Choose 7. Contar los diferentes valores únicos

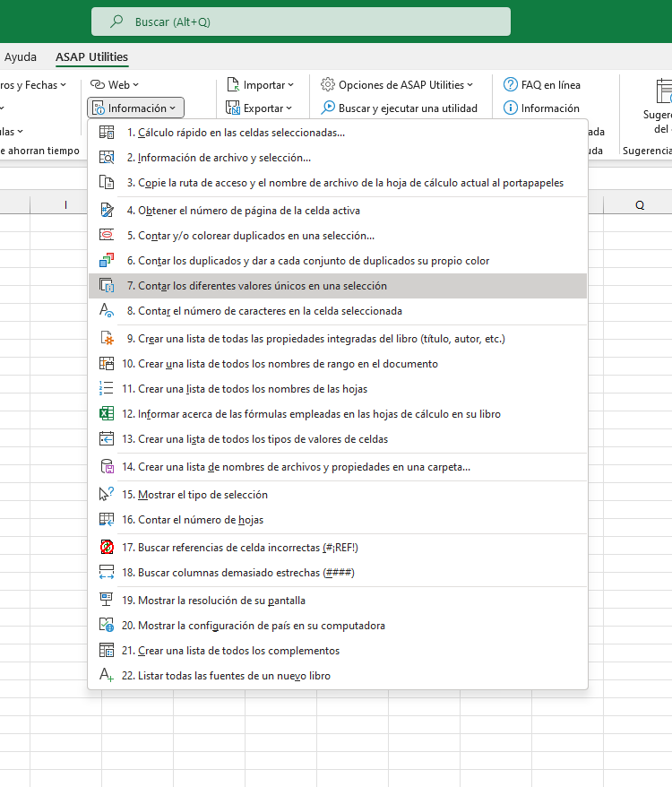[337, 286]
